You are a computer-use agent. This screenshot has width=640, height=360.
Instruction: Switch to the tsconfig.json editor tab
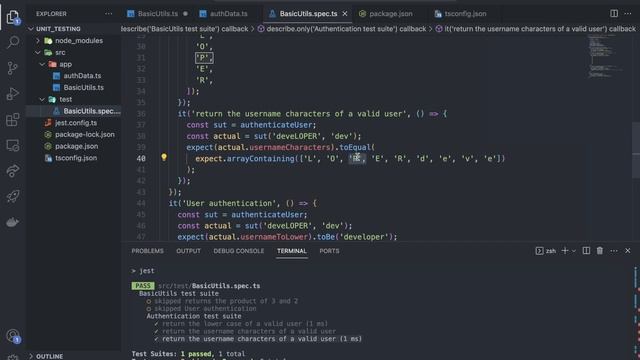click(x=465, y=13)
